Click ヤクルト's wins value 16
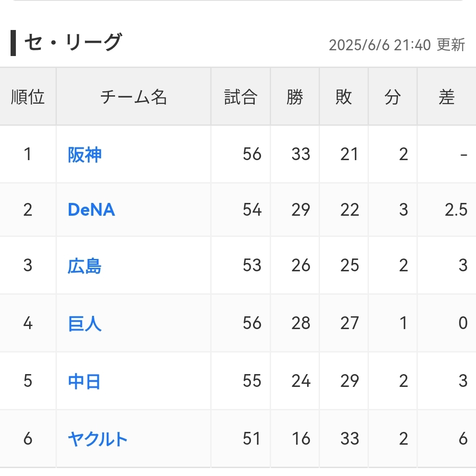The width and height of the screenshot is (476, 476). pyautogui.click(x=301, y=439)
